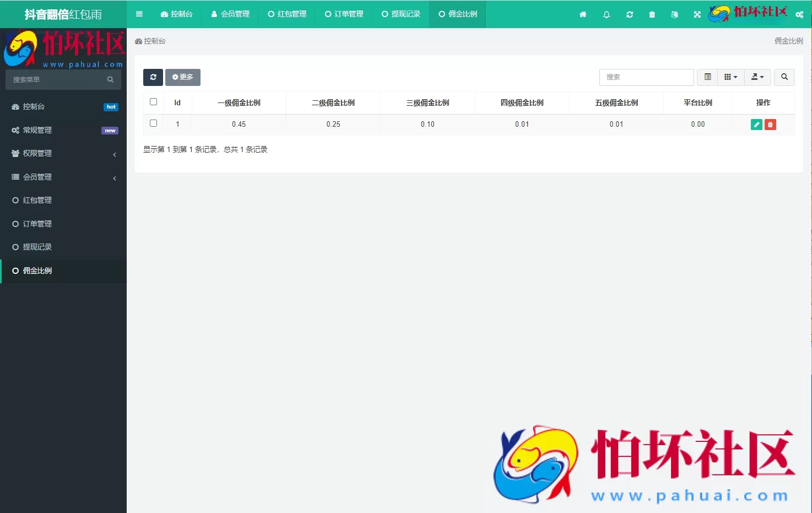Image resolution: width=812 pixels, height=513 pixels.
Task: Focus the table 搜索 input field
Action: 646,77
